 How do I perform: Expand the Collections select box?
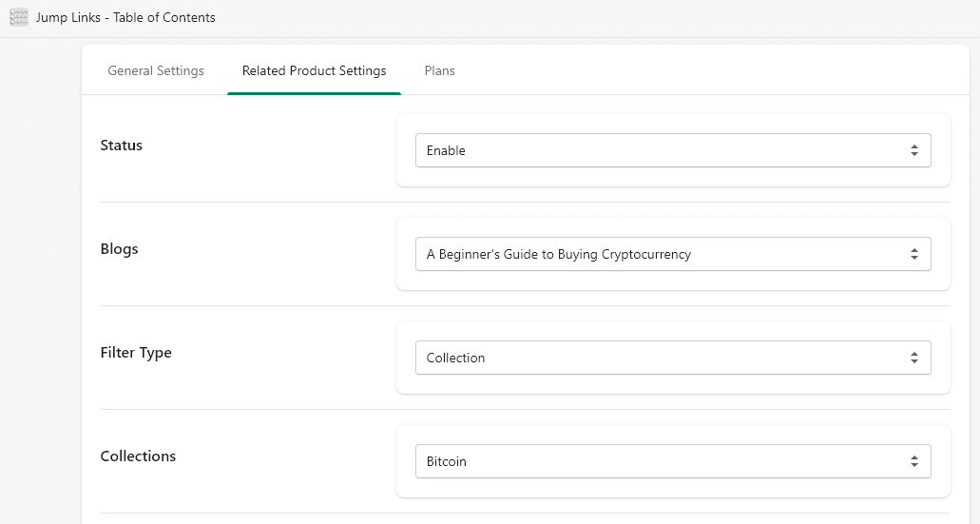pyautogui.click(x=673, y=462)
